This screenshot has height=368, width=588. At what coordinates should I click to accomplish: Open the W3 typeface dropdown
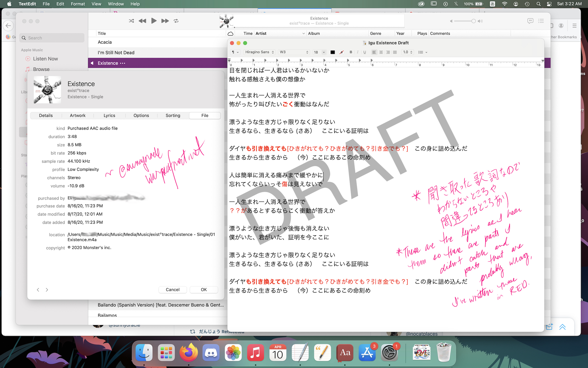pos(294,52)
